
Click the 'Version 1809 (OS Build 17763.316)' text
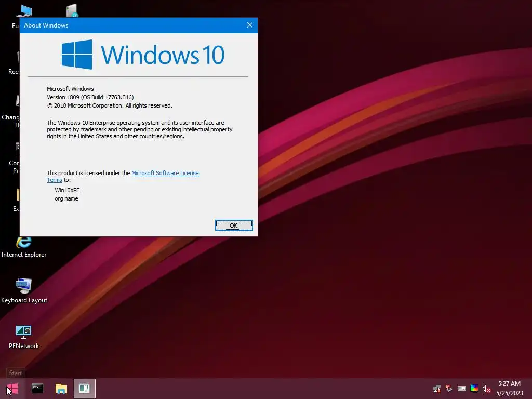click(90, 97)
